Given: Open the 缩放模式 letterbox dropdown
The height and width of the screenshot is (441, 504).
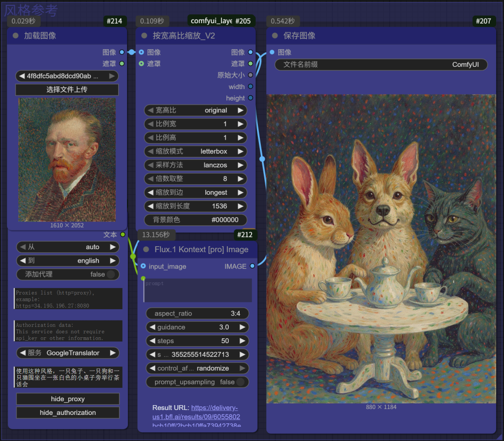Looking at the screenshot, I should point(195,151).
